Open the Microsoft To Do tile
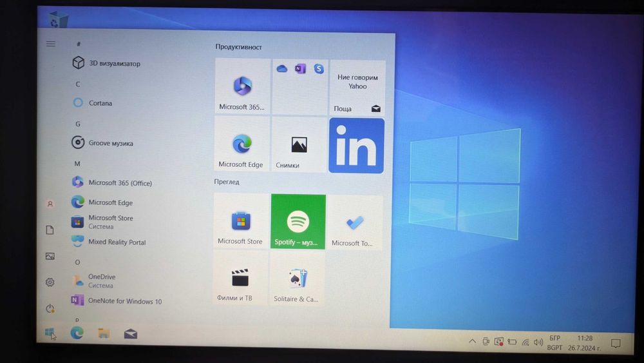This screenshot has height=363, width=644. pos(355,223)
